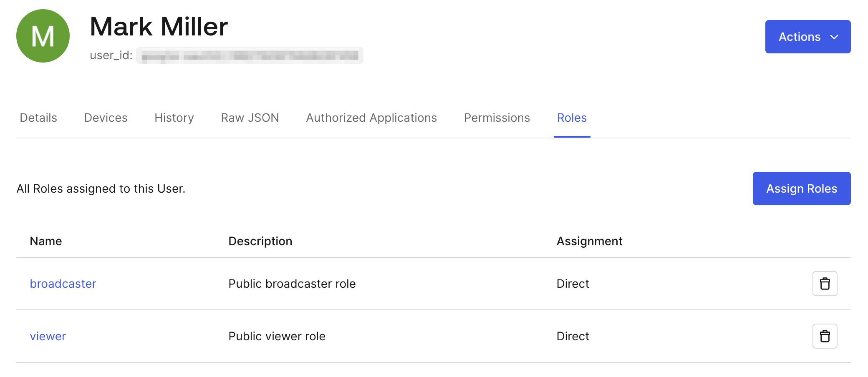
Task: Click 'Public broadcaster role' description text
Action: tap(292, 284)
